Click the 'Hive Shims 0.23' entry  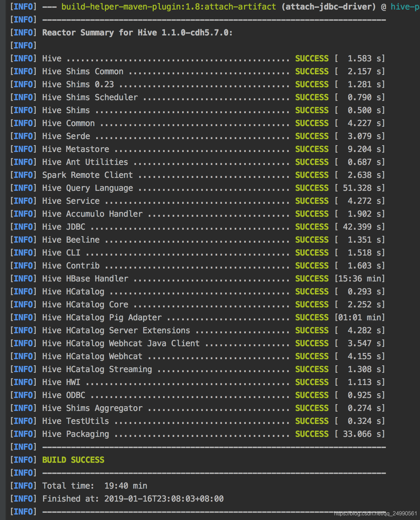(x=78, y=85)
